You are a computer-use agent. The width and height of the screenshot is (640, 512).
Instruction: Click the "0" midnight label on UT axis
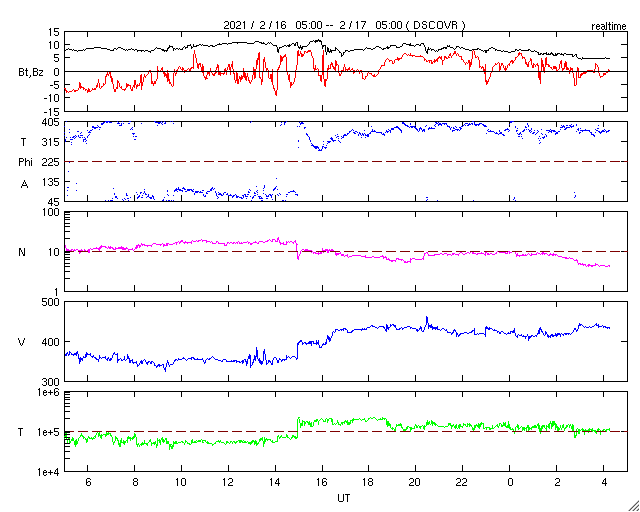coord(510,483)
